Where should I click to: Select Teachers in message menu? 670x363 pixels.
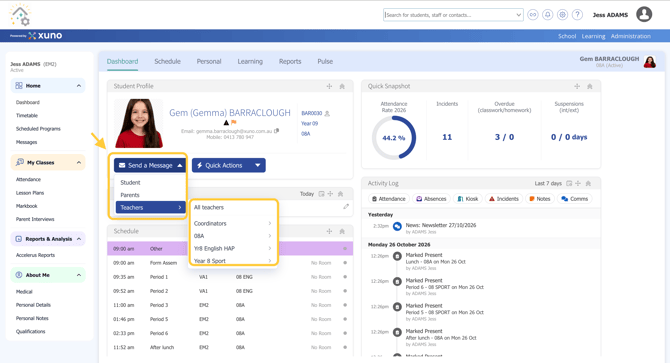pos(150,208)
